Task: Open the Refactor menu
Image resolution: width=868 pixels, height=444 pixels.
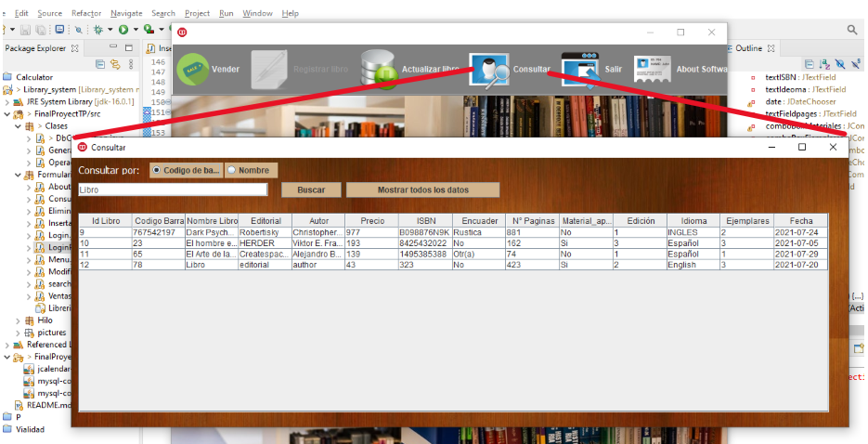Action: pyautogui.click(x=86, y=13)
